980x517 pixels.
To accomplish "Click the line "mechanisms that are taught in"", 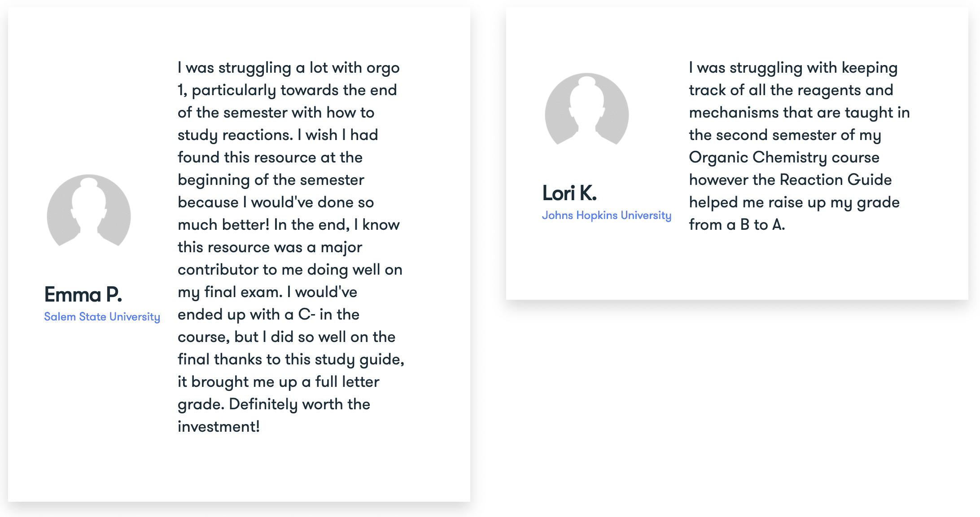I will [x=799, y=113].
